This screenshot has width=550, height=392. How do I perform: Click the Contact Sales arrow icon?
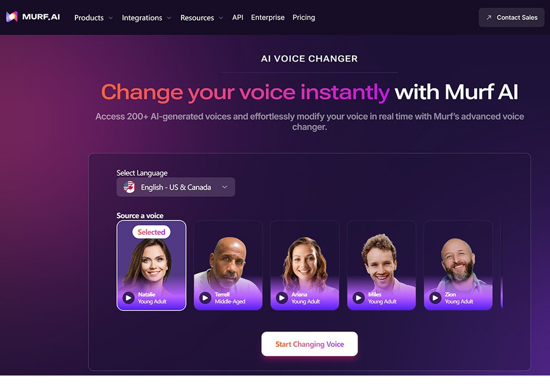(x=489, y=17)
